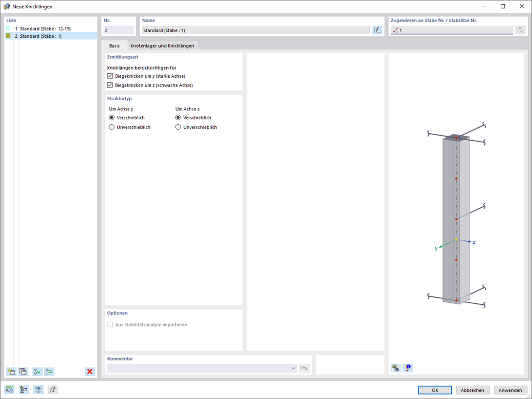Open comment library icon beside Kommentar
532x399 pixels.
304,368
